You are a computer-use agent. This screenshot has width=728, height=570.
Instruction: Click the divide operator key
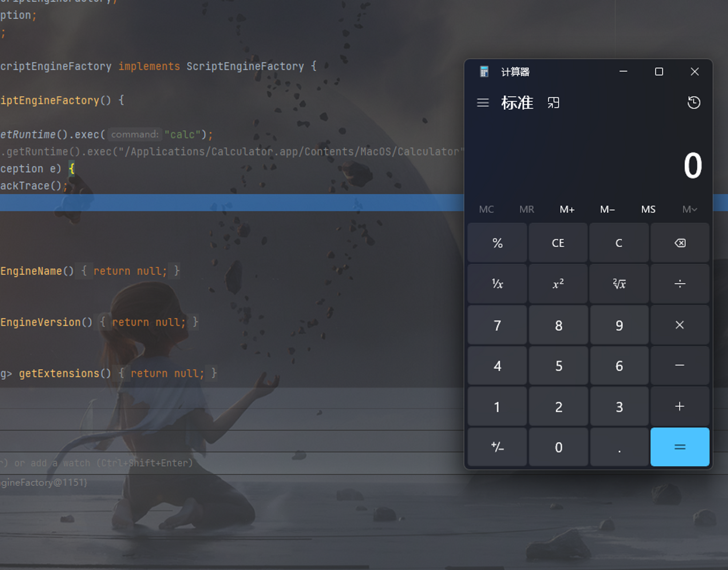pos(680,284)
